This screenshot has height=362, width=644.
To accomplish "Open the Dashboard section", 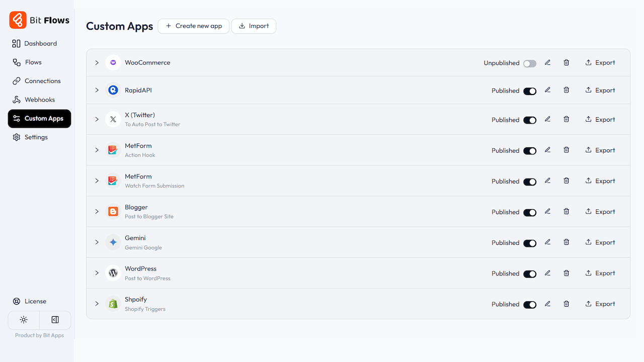I will click(x=40, y=43).
